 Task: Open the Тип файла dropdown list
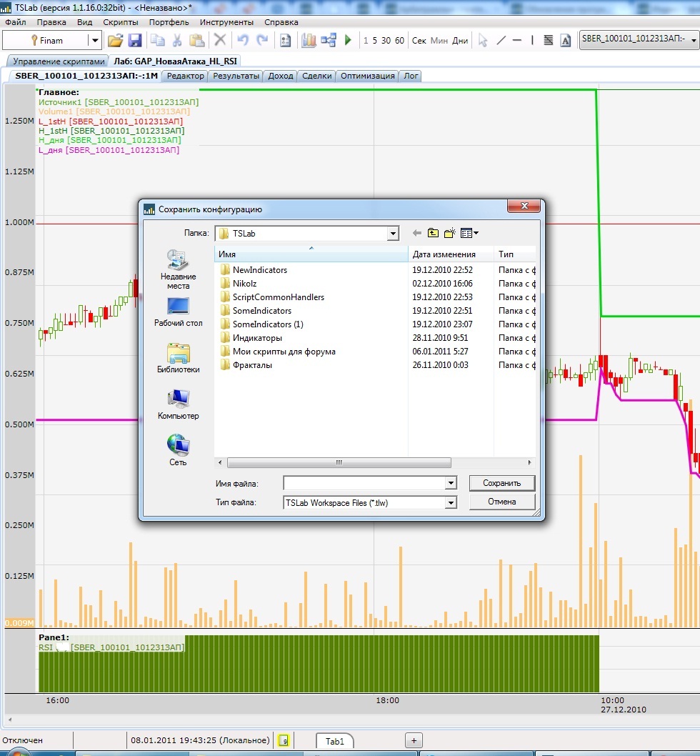point(450,503)
